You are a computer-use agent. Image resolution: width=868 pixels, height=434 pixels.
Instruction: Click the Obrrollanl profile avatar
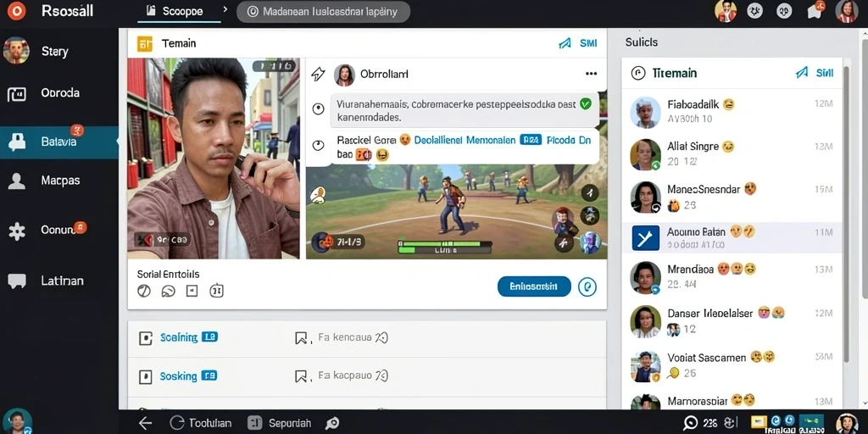click(344, 75)
